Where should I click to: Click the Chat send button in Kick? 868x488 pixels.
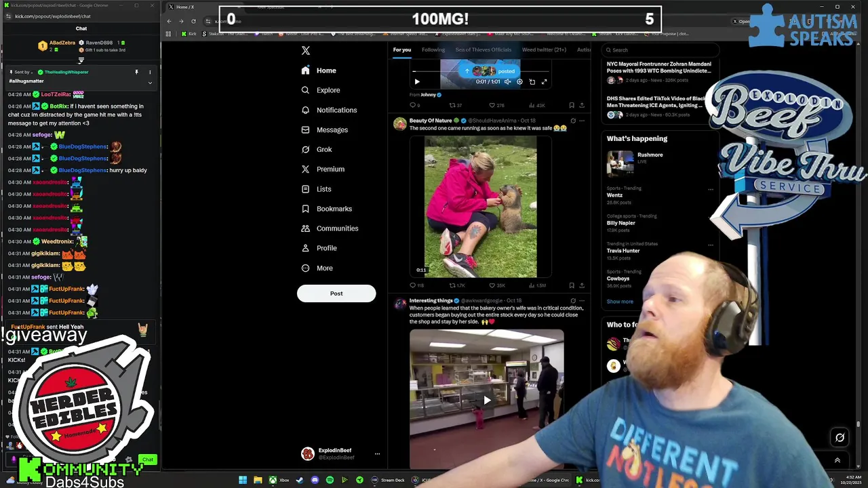pos(148,460)
